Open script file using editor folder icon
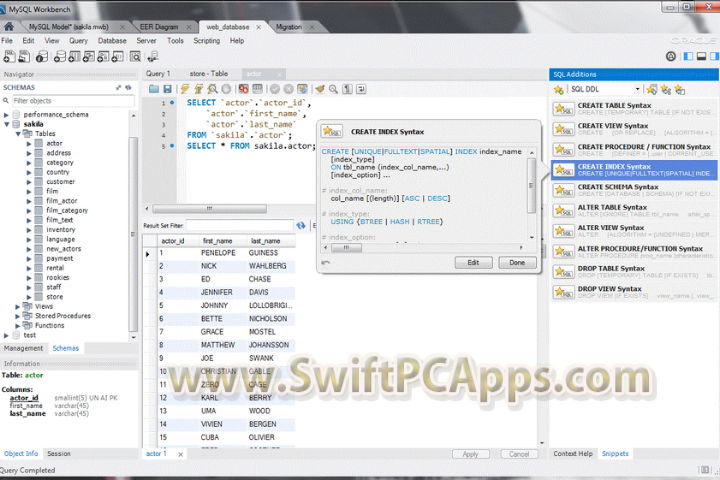Screen dimensions: 720x480 click(154, 89)
